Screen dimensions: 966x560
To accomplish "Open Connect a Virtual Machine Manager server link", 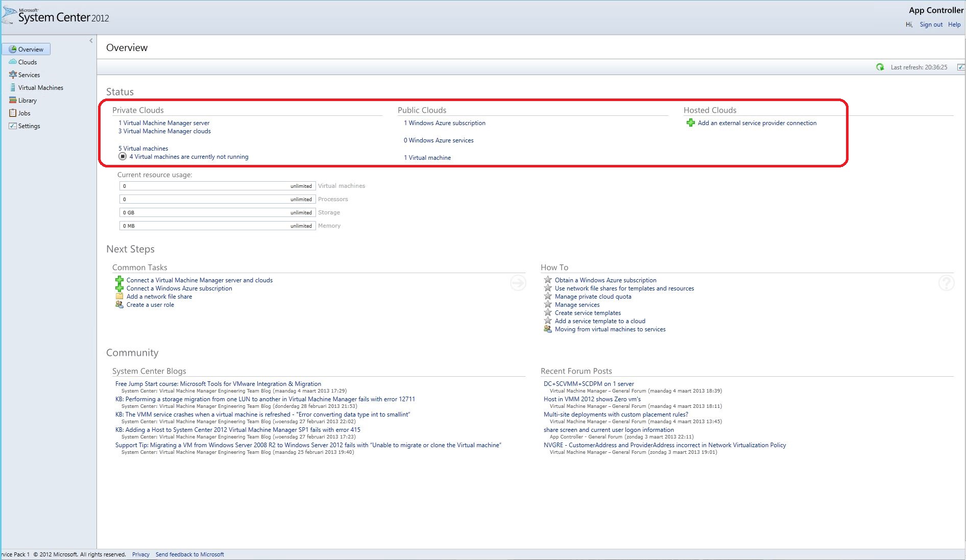I will 200,280.
